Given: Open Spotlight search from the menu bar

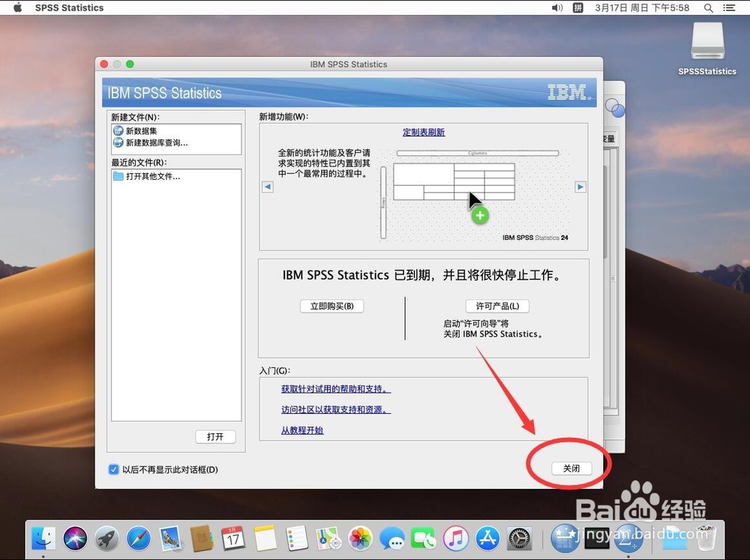Looking at the screenshot, I should pyautogui.click(x=708, y=7).
